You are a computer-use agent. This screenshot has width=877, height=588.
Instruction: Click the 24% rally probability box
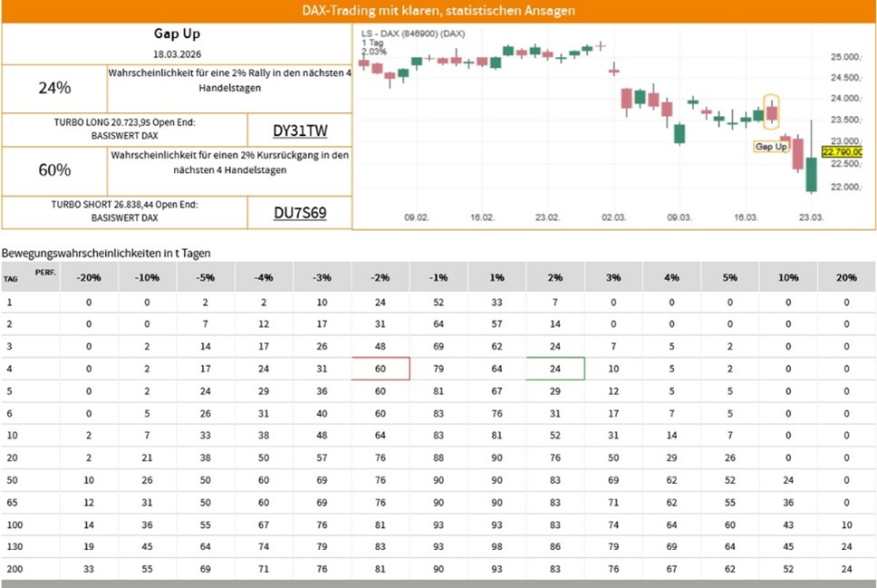coord(54,88)
